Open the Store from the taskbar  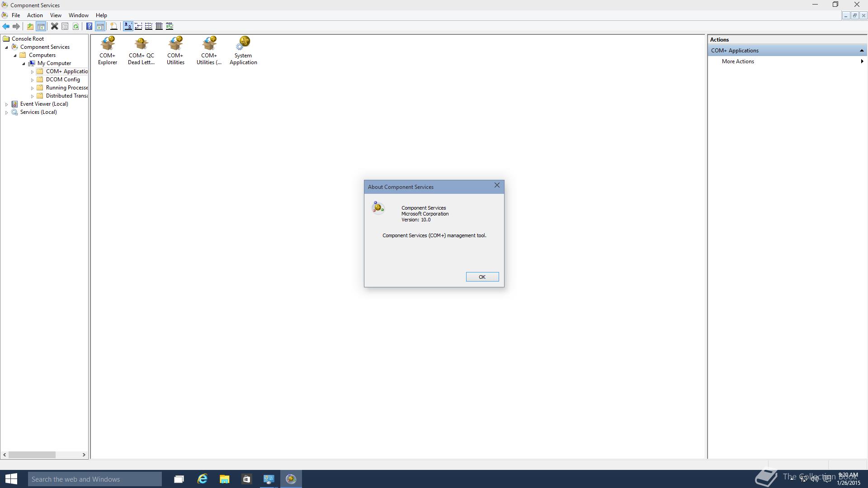pos(246,479)
